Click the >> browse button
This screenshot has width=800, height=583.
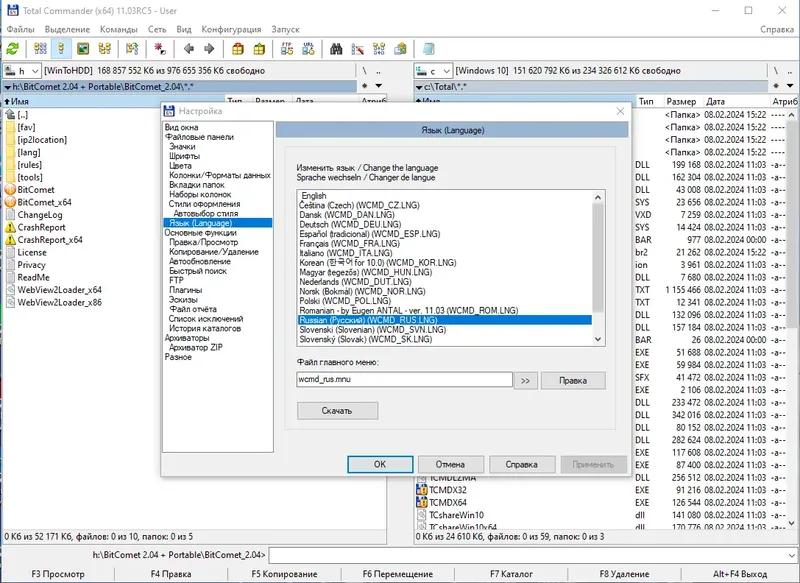pos(526,381)
